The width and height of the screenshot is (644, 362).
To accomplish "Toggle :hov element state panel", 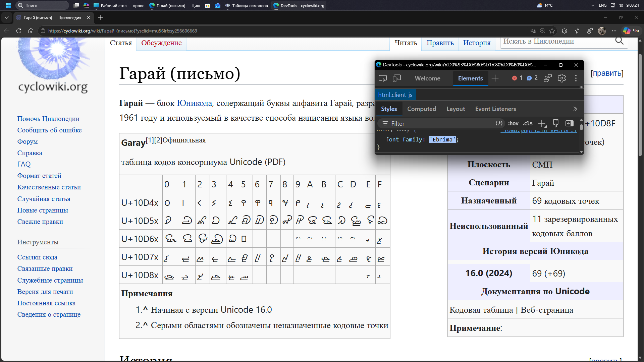I will tap(513, 123).
